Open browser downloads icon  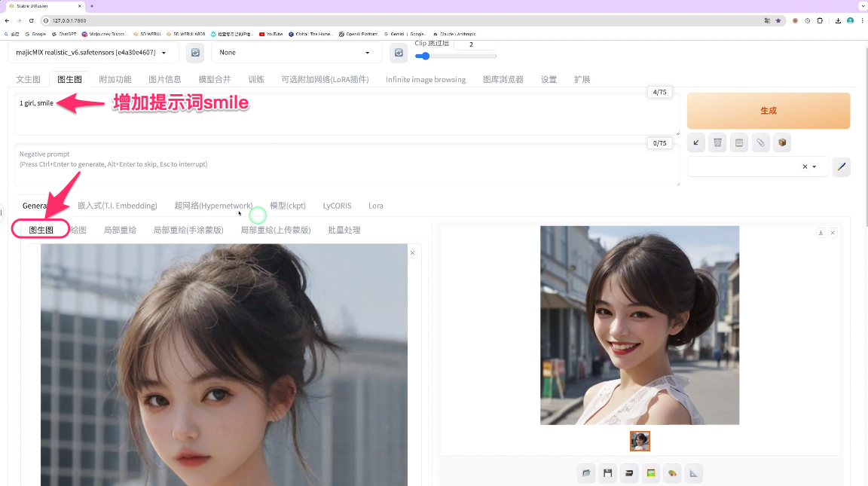point(838,20)
